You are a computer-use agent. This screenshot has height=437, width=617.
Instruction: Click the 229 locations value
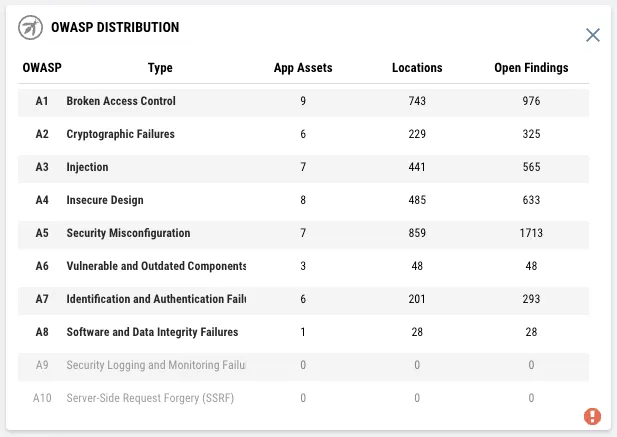click(417, 134)
